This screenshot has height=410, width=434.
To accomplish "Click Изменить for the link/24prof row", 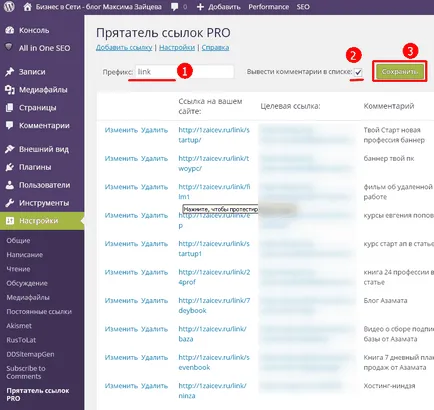I will pyautogui.click(x=121, y=272).
